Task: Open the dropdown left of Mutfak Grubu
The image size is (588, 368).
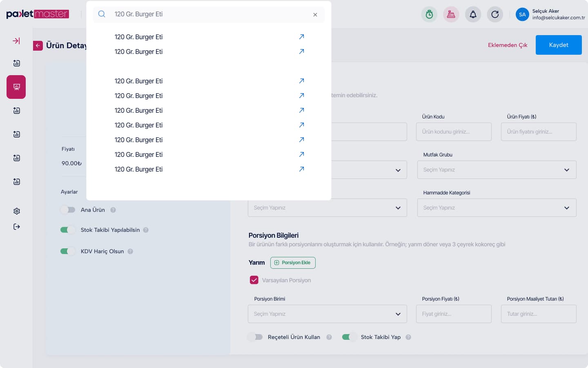Action: point(369,170)
